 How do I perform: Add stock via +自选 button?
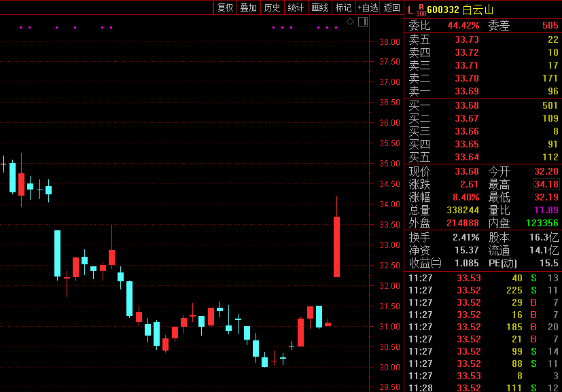coord(367,7)
